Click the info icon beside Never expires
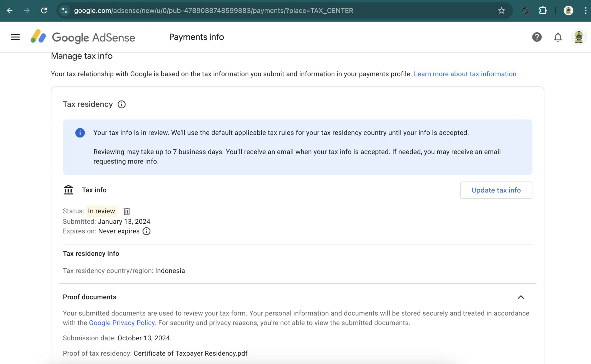591x364 pixels. (x=146, y=231)
